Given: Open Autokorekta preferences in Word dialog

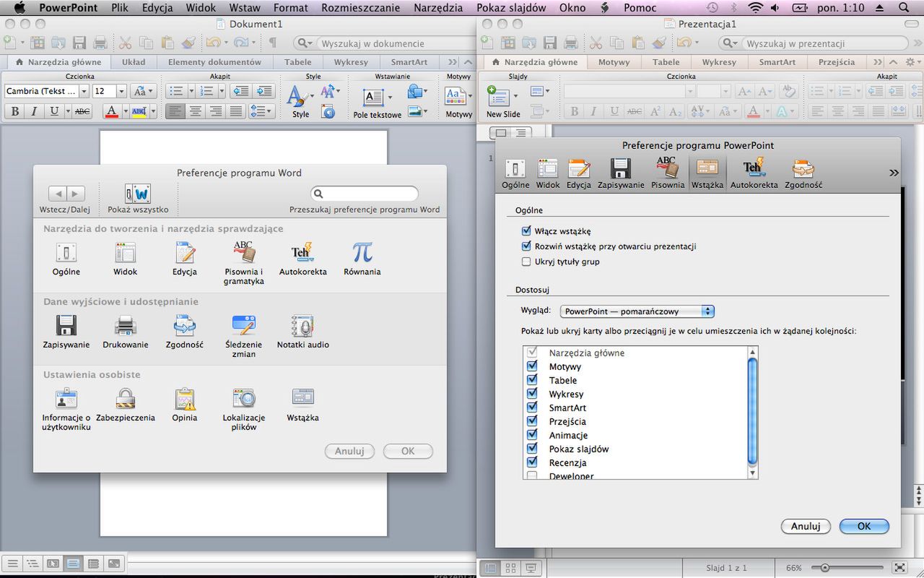Looking at the screenshot, I should pos(303,259).
